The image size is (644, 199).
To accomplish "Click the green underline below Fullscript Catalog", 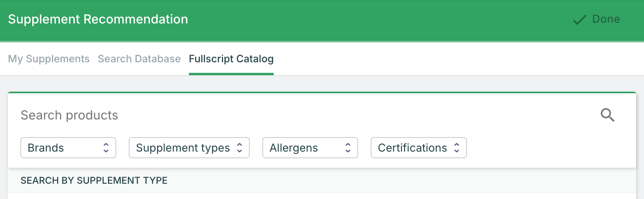I will [x=231, y=74].
